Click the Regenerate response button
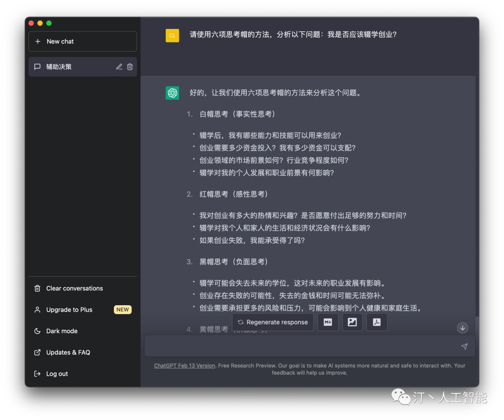Screen dimensions: 504x420 [273, 322]
